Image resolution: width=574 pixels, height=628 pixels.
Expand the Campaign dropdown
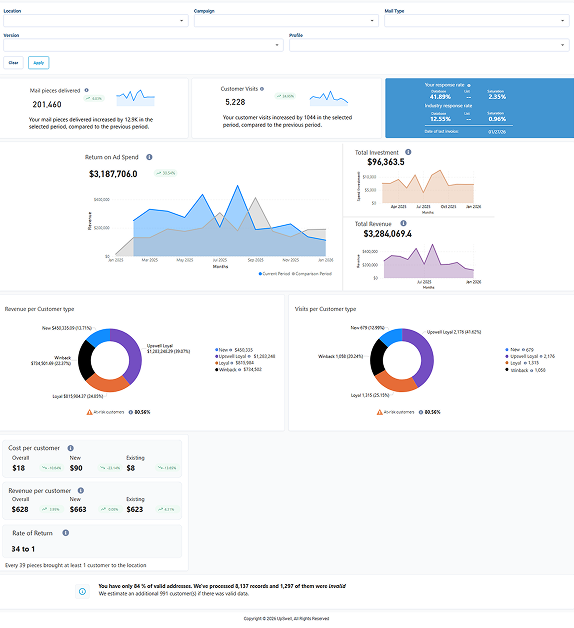click(286, 21)
